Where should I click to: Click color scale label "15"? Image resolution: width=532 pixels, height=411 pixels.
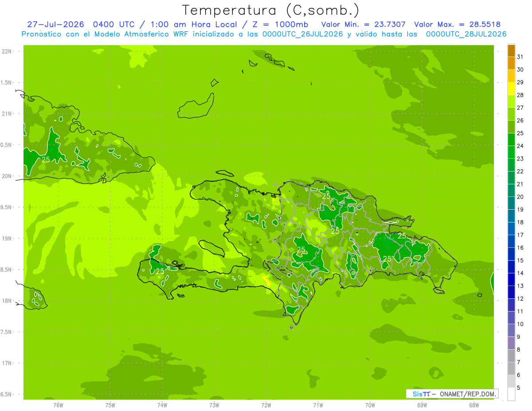coord(520,260)
